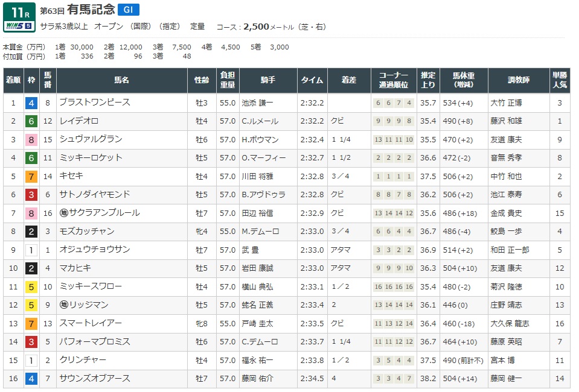The width and height of the screenshot is (579, 392).
Task: Open trainer 大竹 正博 link
Action: (x=506, y=103)
